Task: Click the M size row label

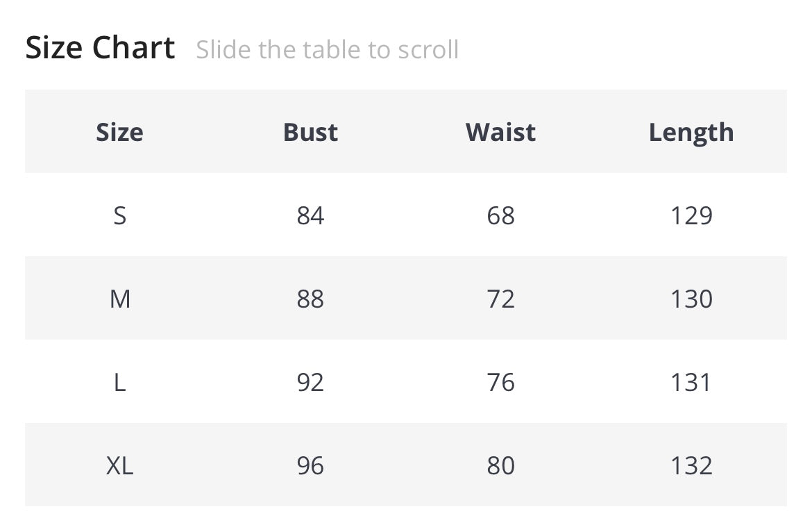Action: click(x=119, y=299)
